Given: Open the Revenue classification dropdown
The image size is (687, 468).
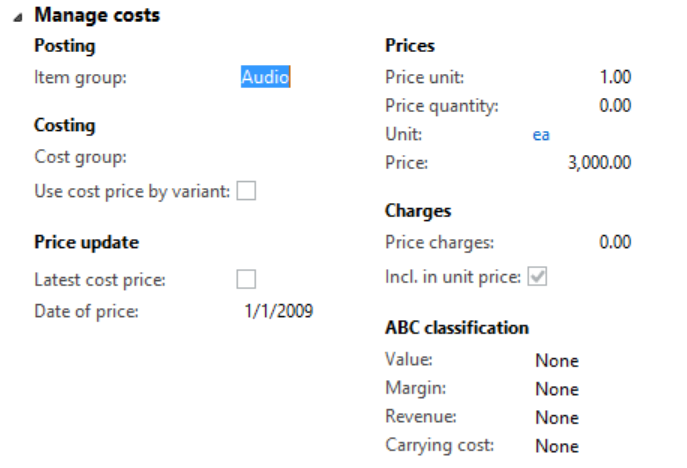Looking at the screenshot, I should (557, 417).
